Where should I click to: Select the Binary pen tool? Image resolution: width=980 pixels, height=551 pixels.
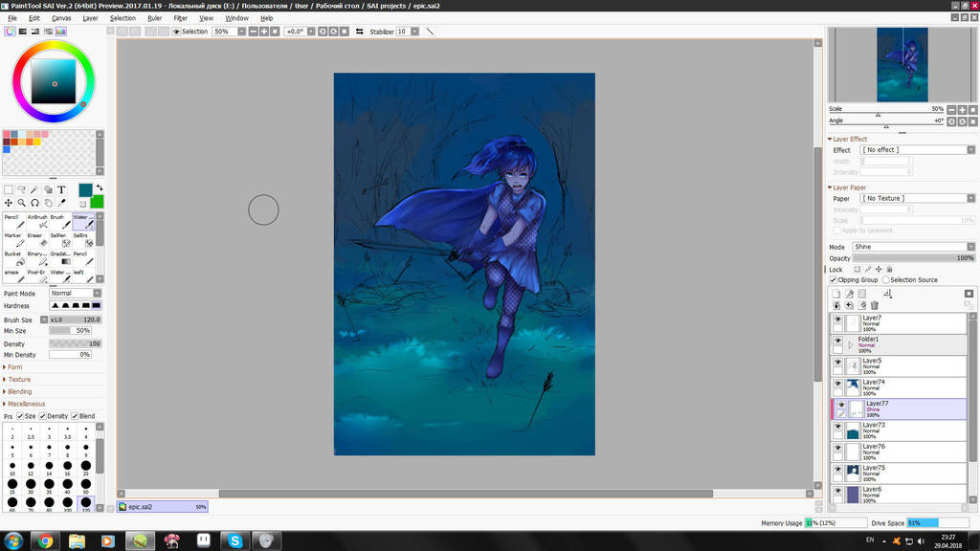click(37, 258)
